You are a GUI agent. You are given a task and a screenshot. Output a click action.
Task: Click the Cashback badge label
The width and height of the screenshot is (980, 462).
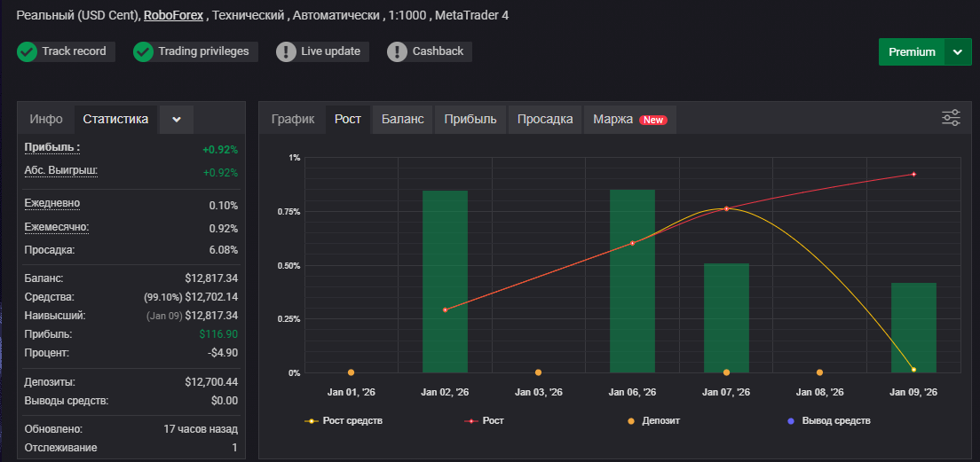(x=439, y=51)
